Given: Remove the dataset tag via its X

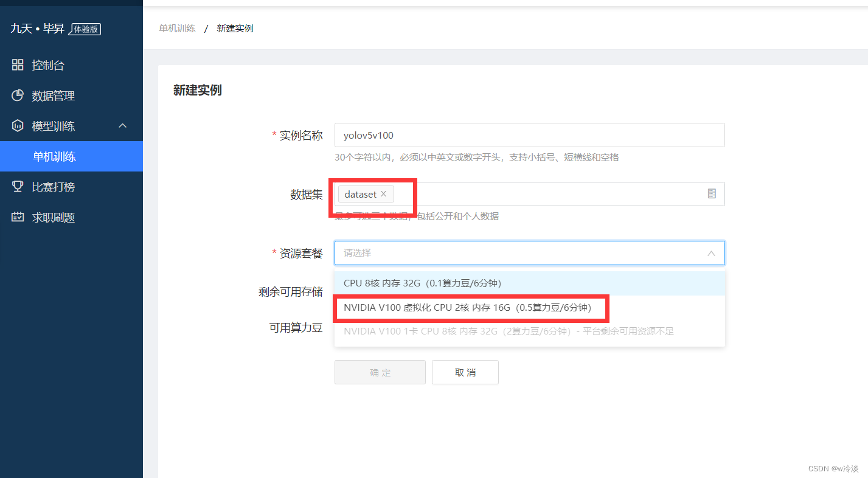Looking at the screenshot, I should coord(383,194).
